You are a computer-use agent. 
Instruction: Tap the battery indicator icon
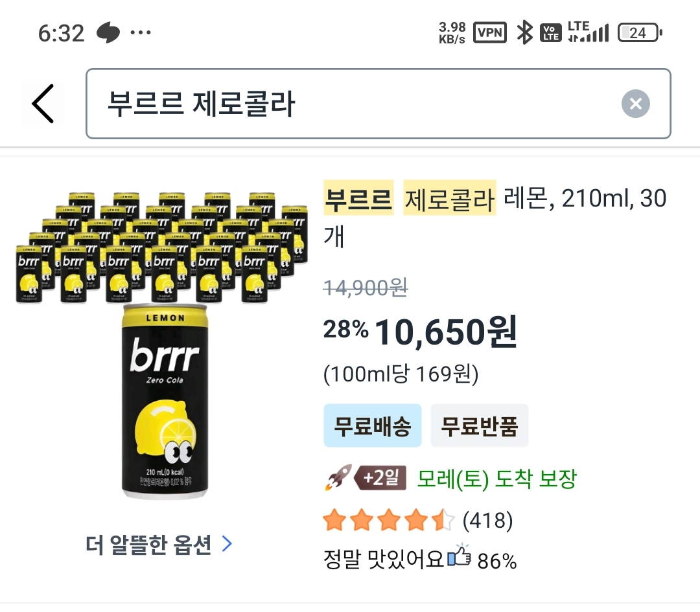tap(639, 32)
